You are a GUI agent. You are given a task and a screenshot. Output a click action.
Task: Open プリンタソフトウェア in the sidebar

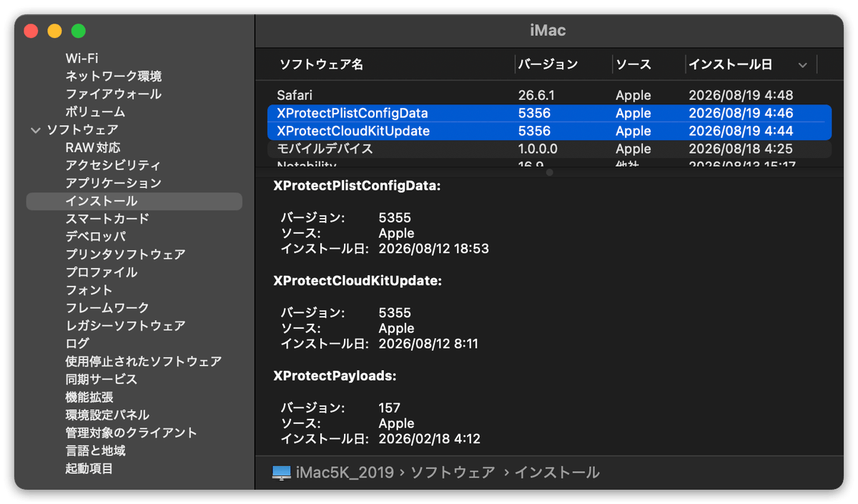click(125, 255)
